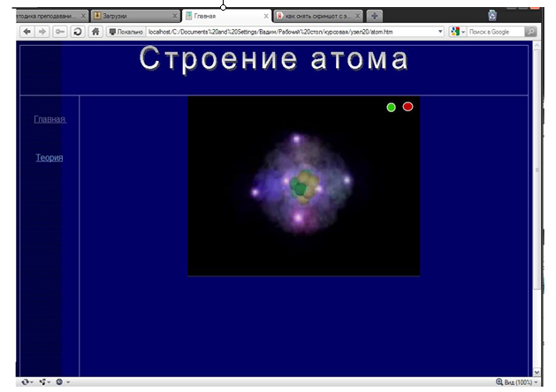Reload the page with the refresh icon
The height and width of the screenshot is (392, 556).
77,32
